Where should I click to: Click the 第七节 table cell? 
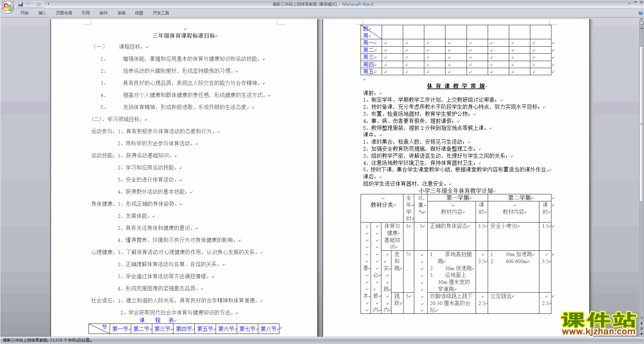(248, 329)
